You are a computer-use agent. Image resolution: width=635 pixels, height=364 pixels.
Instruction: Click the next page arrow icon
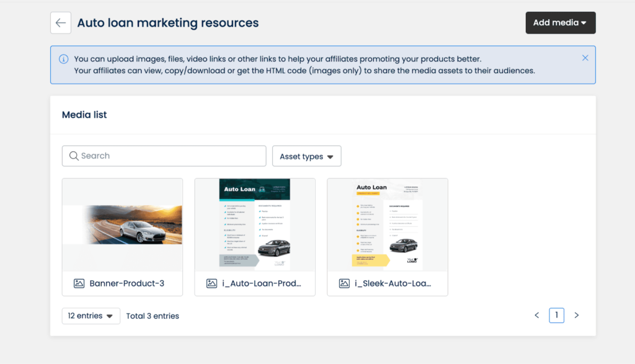(576, 315)
